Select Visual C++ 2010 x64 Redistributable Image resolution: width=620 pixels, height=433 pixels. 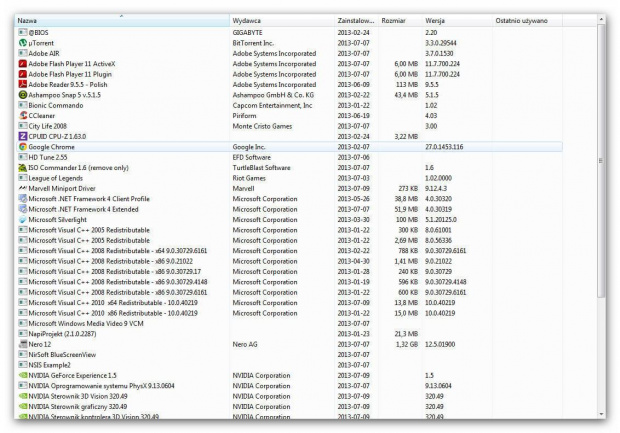click(x=288, y=303)
